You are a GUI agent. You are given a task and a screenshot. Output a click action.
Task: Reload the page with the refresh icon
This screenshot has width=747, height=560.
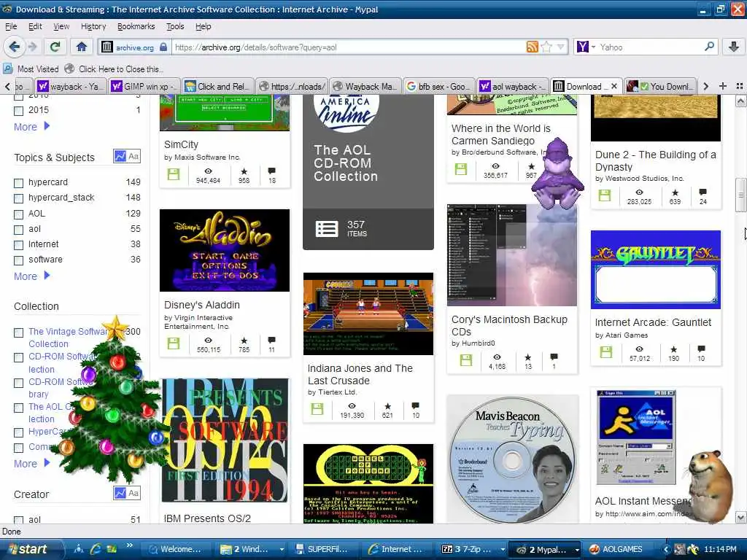(x=55, y=47)
